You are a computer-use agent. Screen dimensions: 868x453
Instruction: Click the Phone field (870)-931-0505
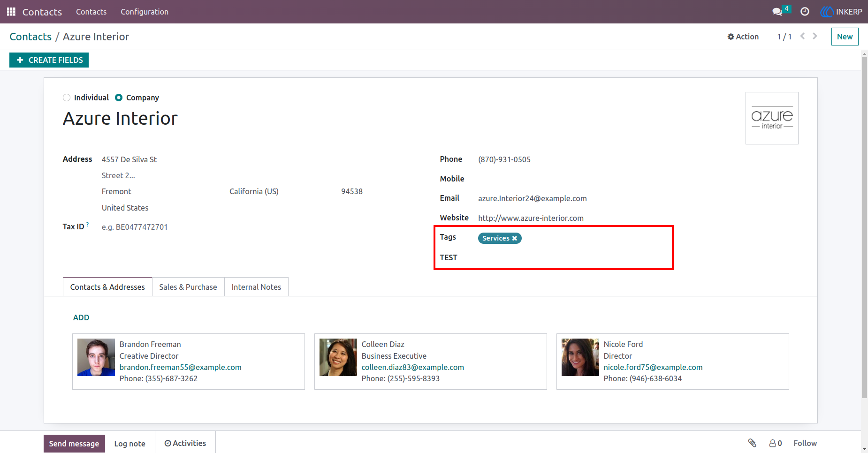point(504,159)
